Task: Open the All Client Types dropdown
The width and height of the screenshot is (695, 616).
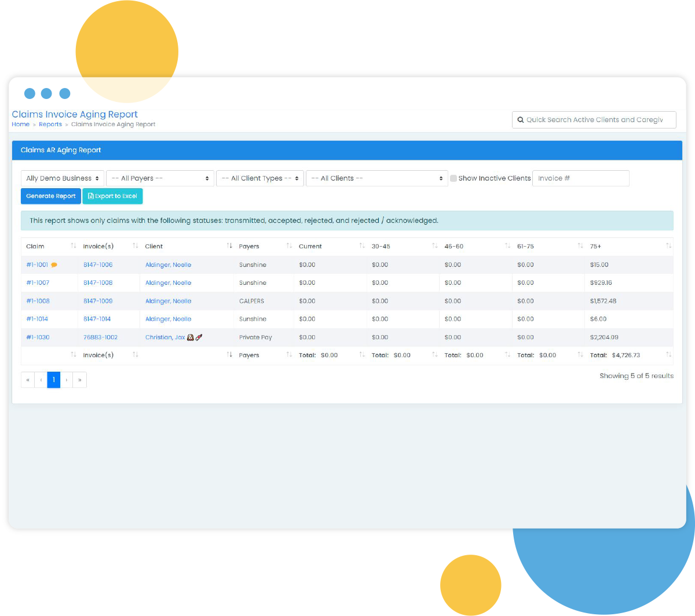Action: click(259, 178)
